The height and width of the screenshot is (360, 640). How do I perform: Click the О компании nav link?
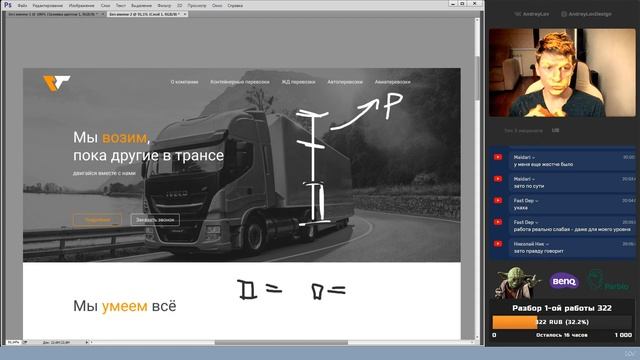[184, 82]
